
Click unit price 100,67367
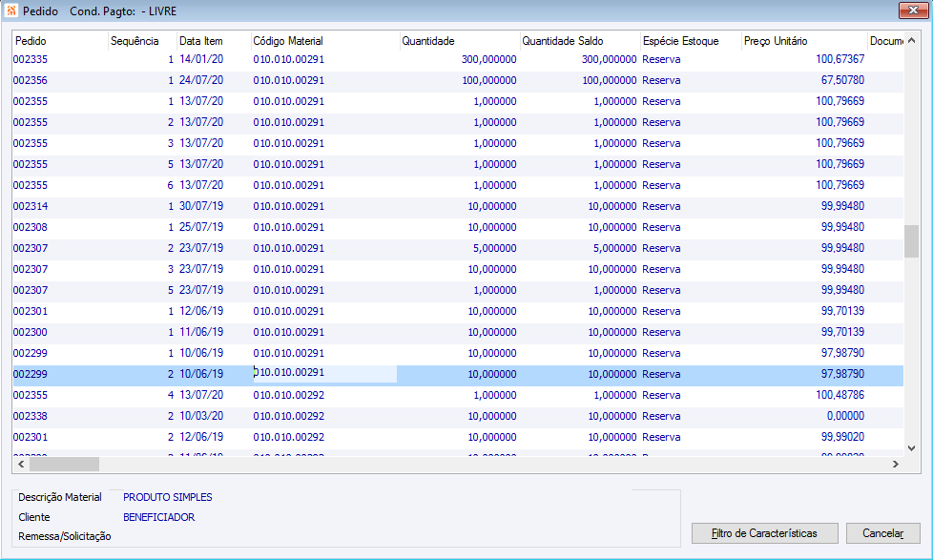click(840, 59)
